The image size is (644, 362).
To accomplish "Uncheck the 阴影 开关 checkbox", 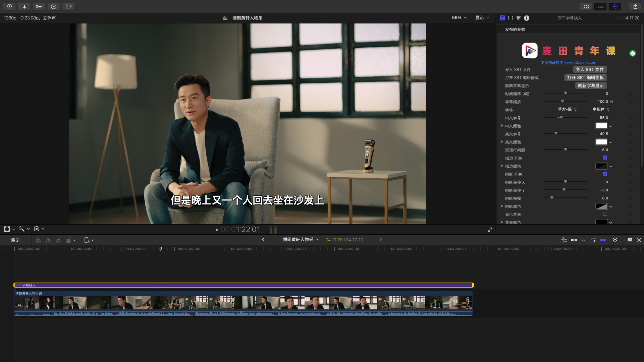I will tap(605, 174).
